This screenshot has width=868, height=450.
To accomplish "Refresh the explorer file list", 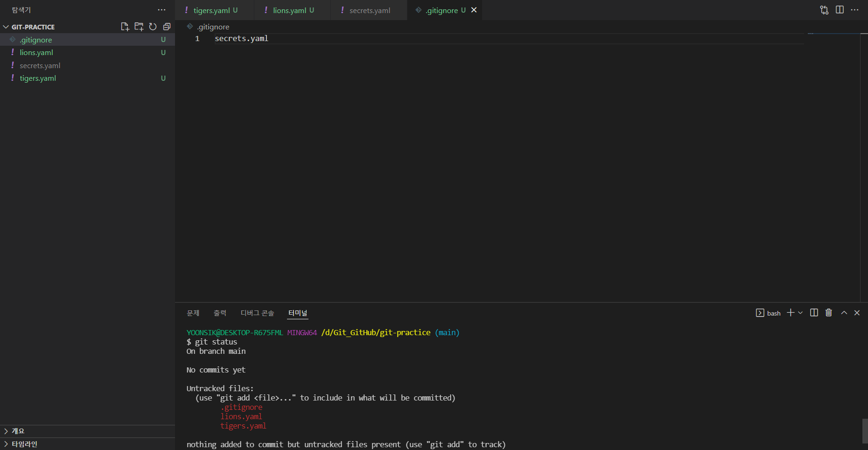I will pyautogui.click(x=153, y=27).
